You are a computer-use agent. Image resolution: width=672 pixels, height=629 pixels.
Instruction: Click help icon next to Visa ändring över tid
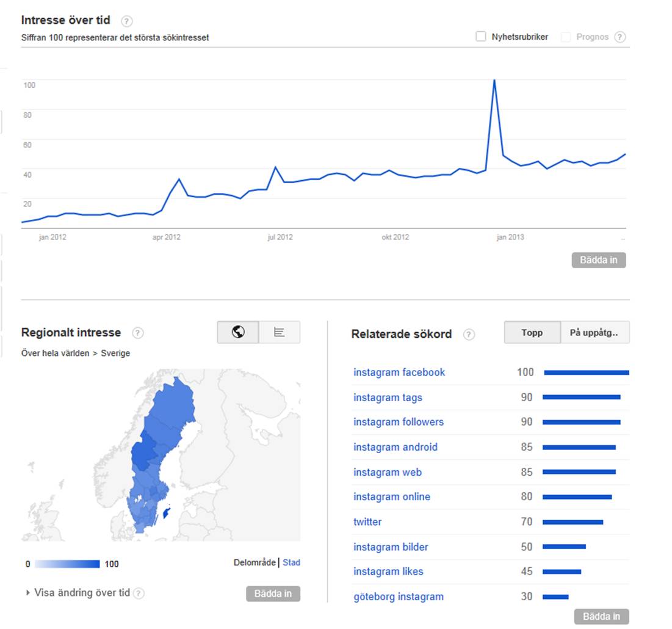(x=139, y=593)
